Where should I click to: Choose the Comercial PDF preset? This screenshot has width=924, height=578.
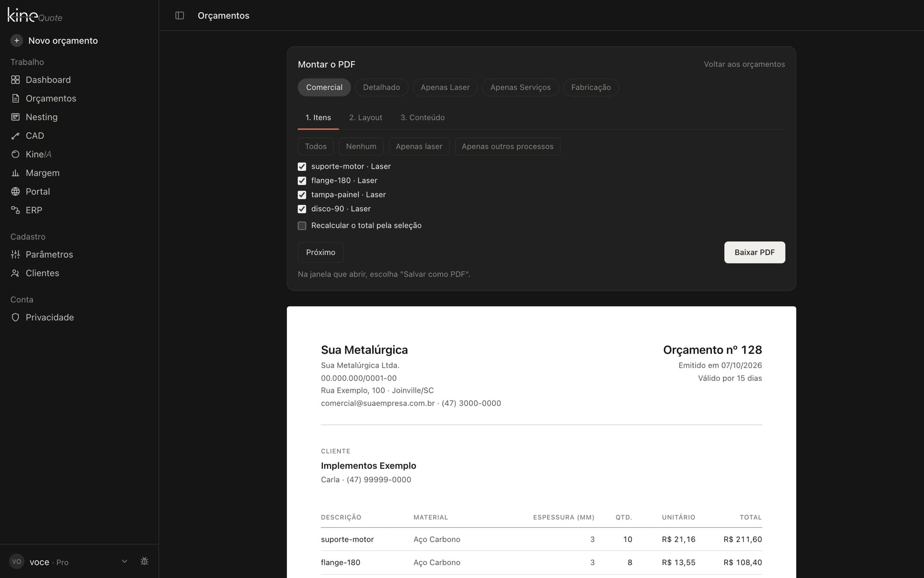(324, 87)
